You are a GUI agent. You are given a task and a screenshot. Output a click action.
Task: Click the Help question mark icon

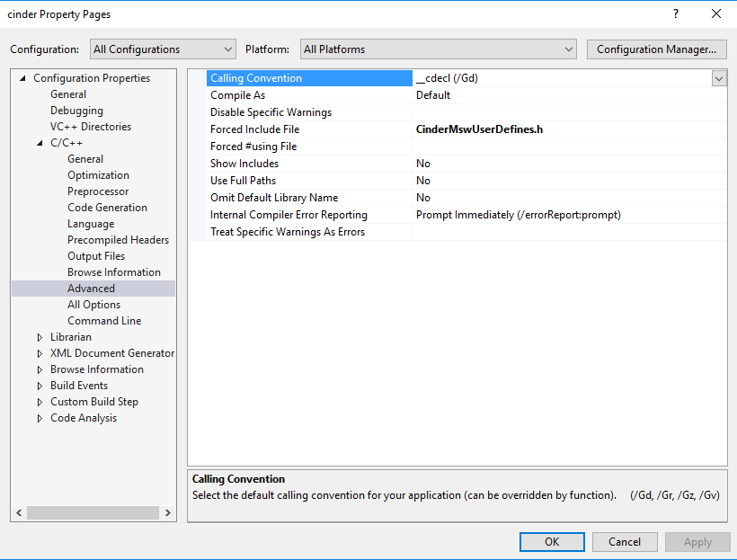[x=676, y=14]
